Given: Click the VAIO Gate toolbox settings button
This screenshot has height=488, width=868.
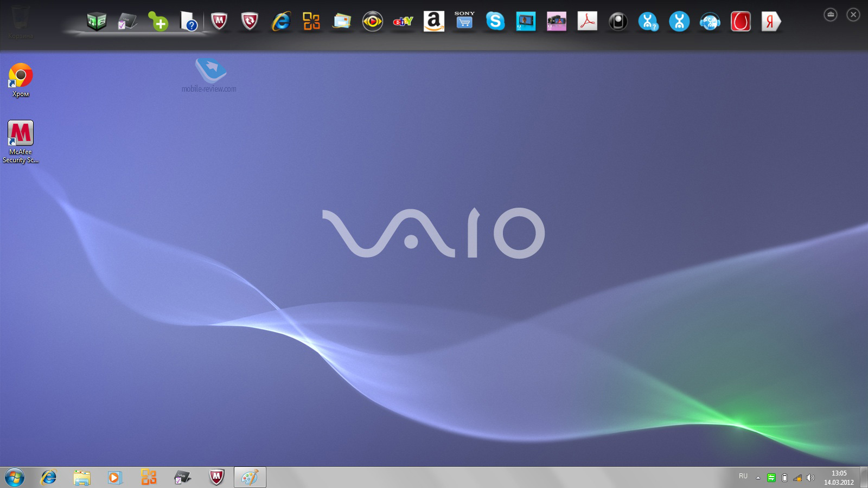Looking at the screenshot, I should 831,15.
